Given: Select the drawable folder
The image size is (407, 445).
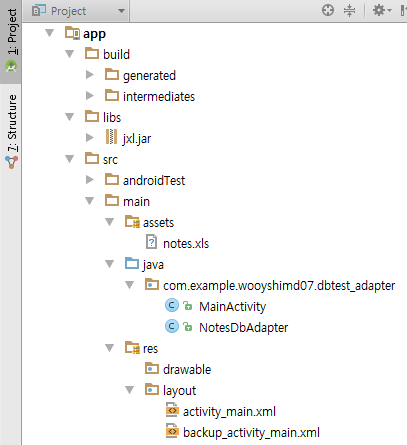Looking at the screenshot, I should point(187,369).
